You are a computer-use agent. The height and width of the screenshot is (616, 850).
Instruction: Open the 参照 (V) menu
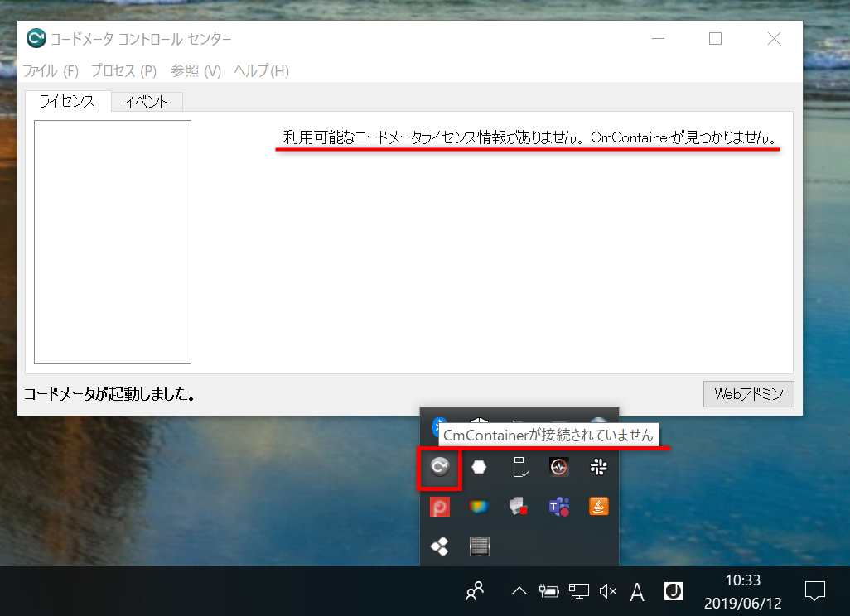pyautogui.click(x=196, y=71)
